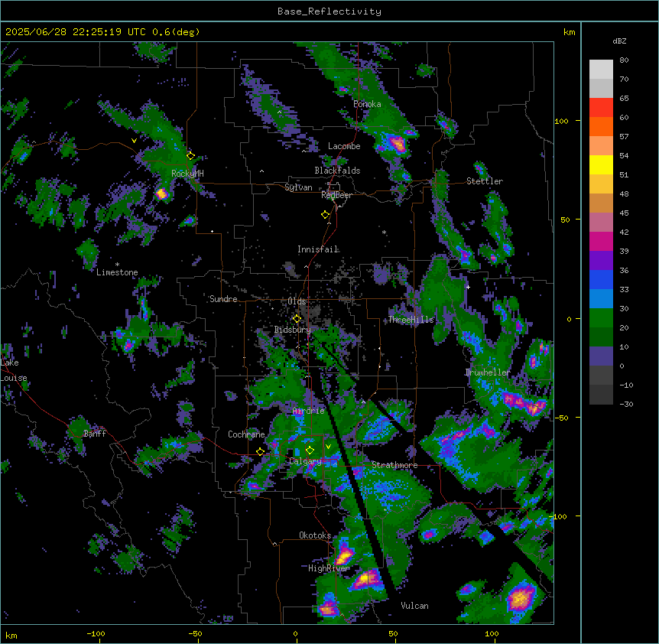The height and width of the screenshot is (644, 659).
Task: Click the storm cell south of RockyMH
Action: pos(162,194)
